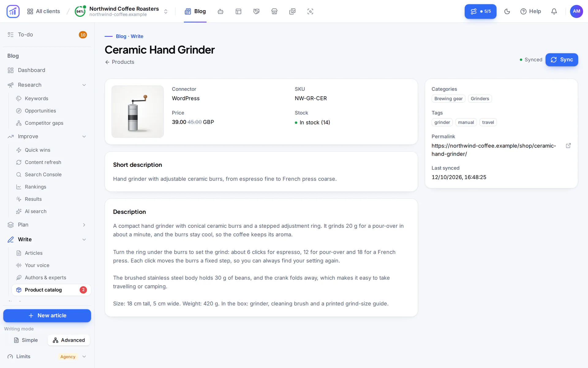Open Your voice page

pyautogui.click(x=51, y=265)
